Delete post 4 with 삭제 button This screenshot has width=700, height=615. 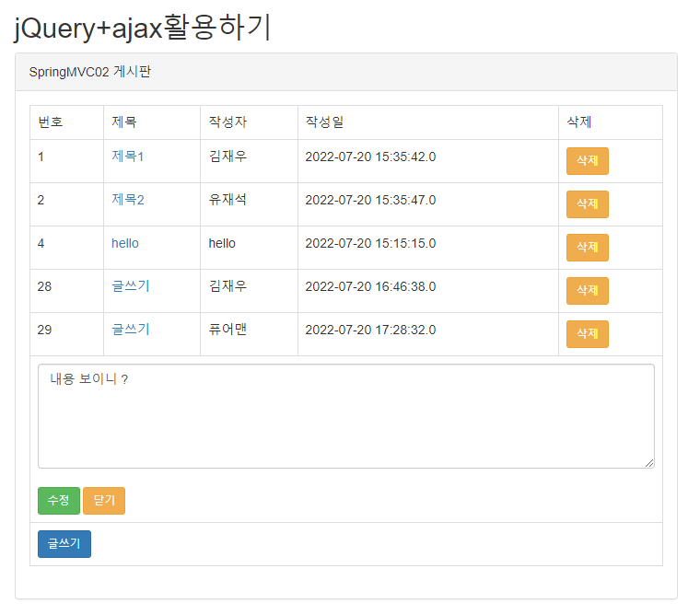pos(588,248)
